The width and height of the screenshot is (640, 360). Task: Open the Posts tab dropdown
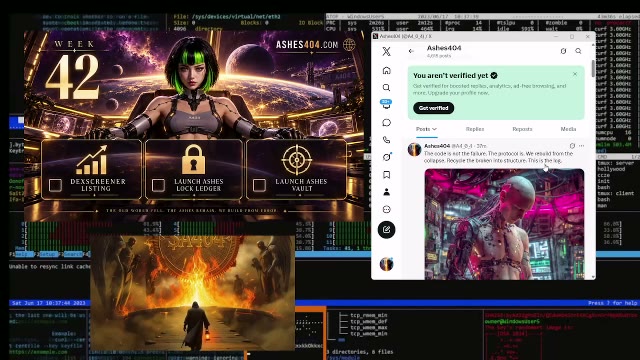tap(426, 129)
